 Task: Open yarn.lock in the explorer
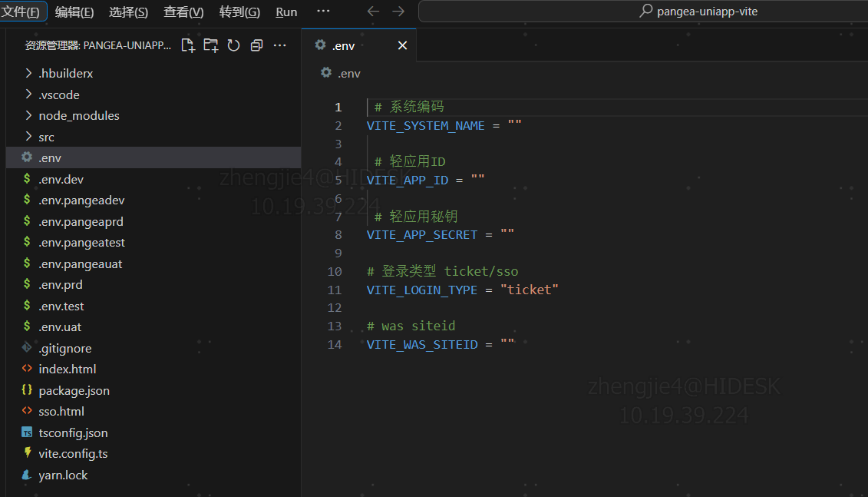[153, 475]
